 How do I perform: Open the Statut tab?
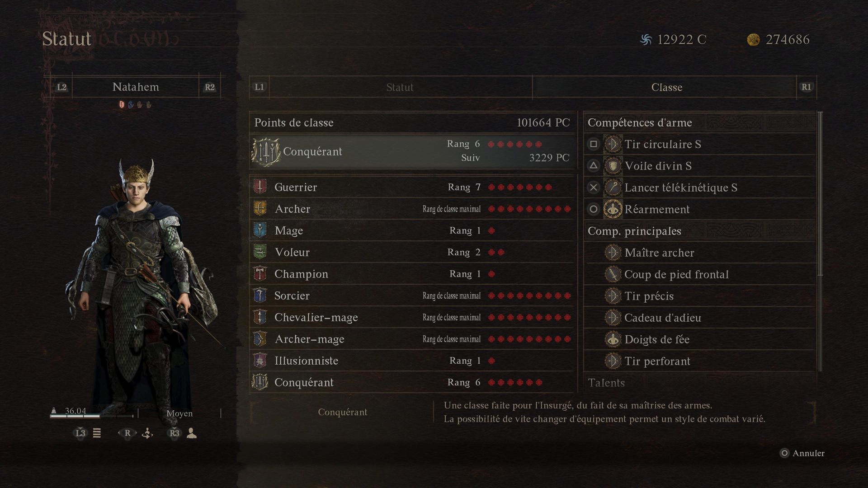click(x=400, y=87)
